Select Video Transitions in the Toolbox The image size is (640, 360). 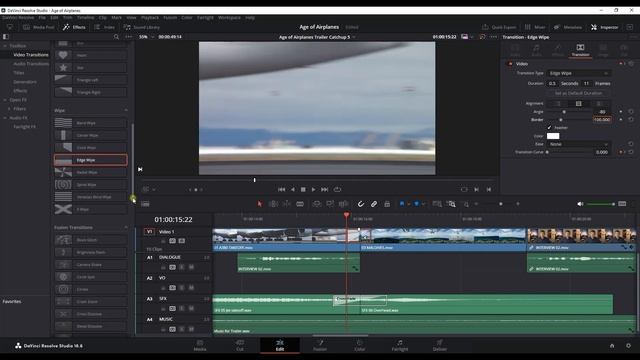(x=31, y=55)
